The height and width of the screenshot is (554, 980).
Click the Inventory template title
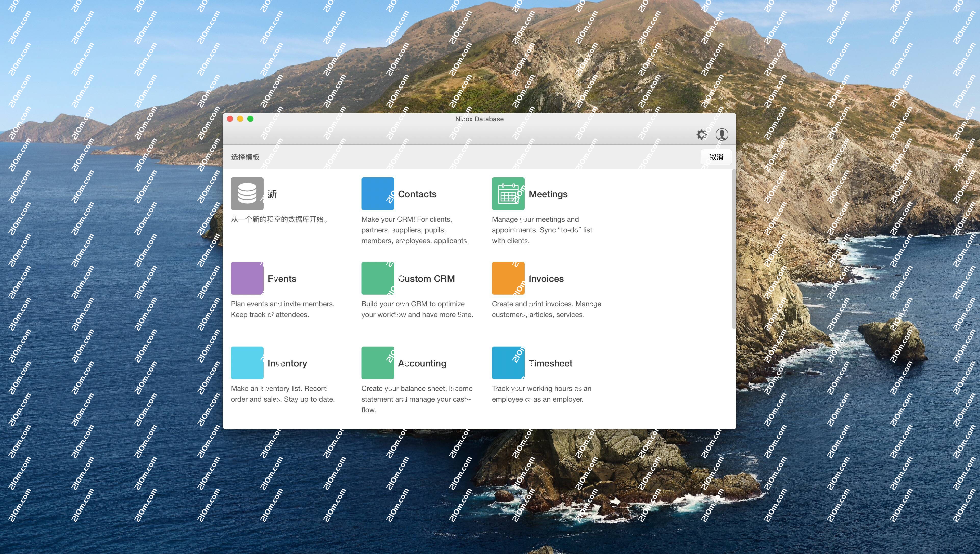[287, 363]
